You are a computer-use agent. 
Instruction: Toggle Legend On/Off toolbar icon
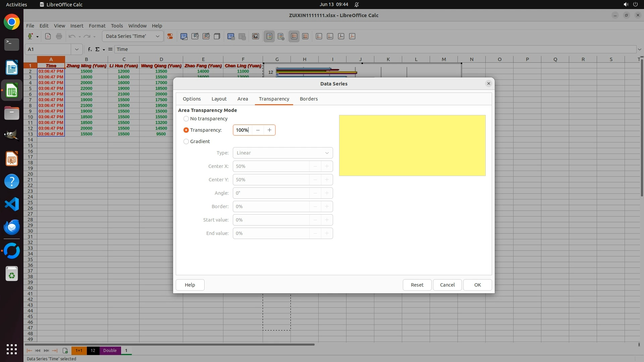pos(269,36)
